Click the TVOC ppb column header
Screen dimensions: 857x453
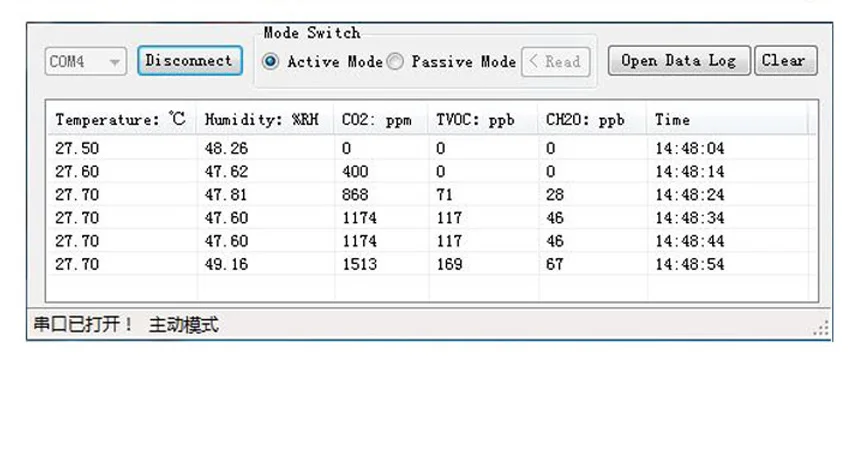coord(484,120)
